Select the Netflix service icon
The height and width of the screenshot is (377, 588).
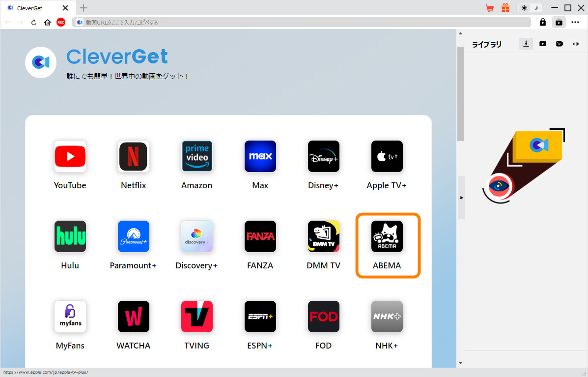tap(133, 156)
